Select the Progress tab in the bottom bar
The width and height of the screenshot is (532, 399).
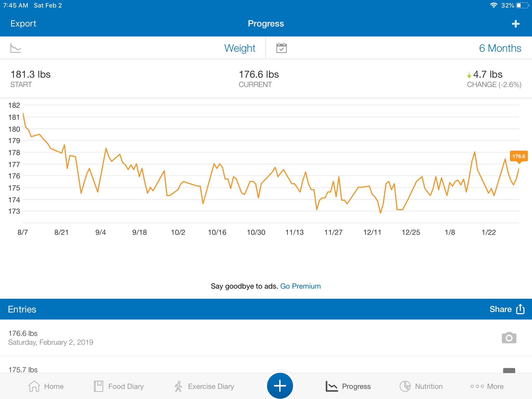348,386
